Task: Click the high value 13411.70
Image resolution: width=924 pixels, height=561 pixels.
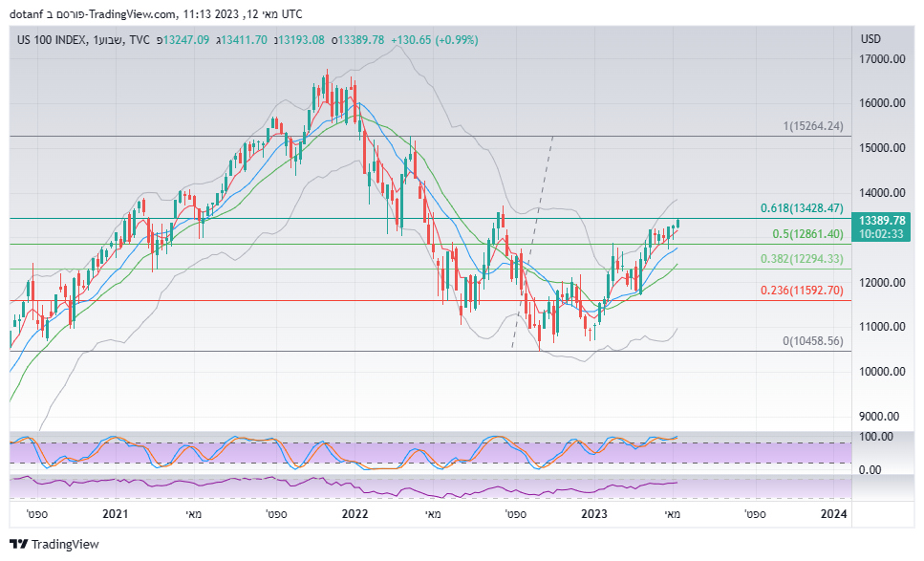Action: 244,40
